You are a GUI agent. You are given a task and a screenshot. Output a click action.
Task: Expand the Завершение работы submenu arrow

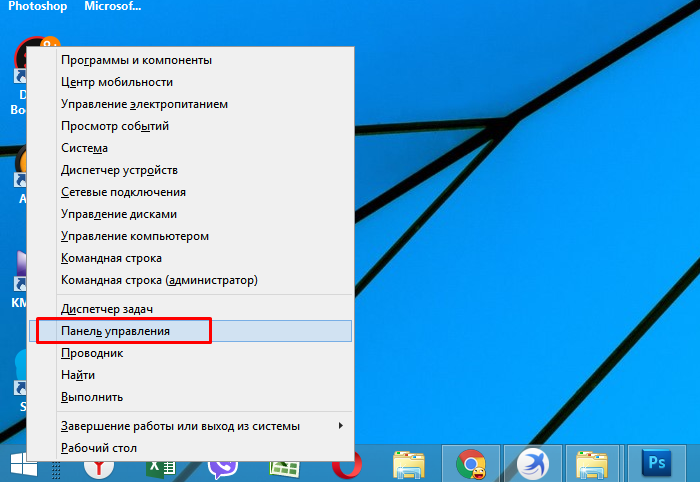pos(341,426)
